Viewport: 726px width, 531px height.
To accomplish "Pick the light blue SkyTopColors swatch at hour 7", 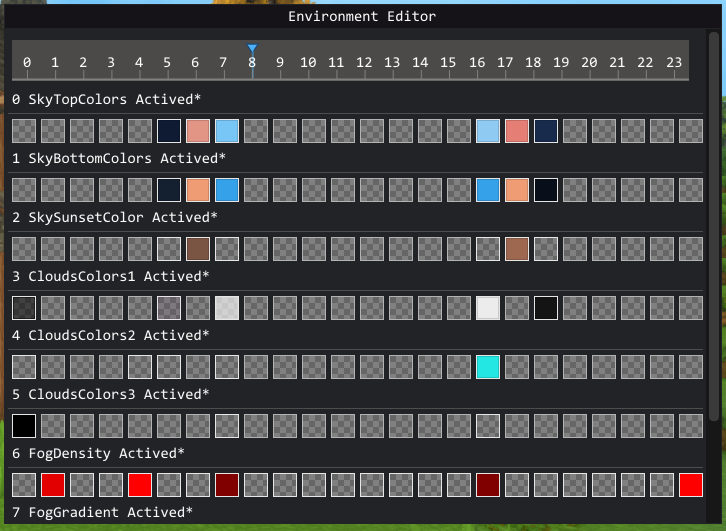I will [227, 131].
